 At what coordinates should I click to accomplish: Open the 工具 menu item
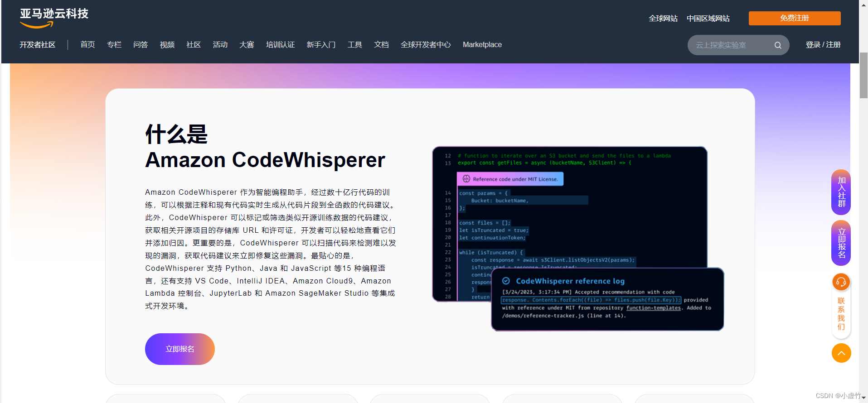click(x=355, y=45)
